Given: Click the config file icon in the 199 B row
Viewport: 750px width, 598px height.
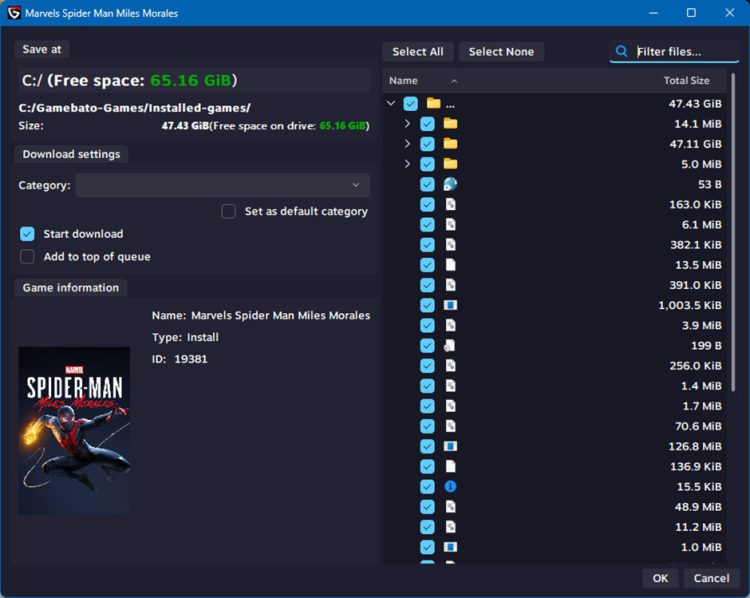Looking at the screenshot, I should point(450,345).
